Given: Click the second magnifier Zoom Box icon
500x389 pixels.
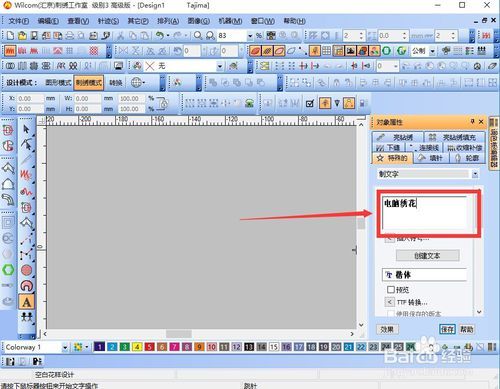Looking at the screenshot, I should [210, 35].
